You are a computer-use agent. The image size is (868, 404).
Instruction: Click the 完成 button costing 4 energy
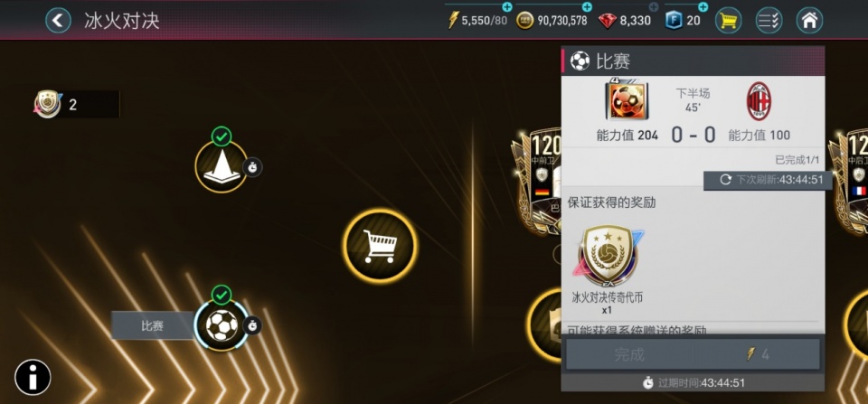(x=692, y=354)
